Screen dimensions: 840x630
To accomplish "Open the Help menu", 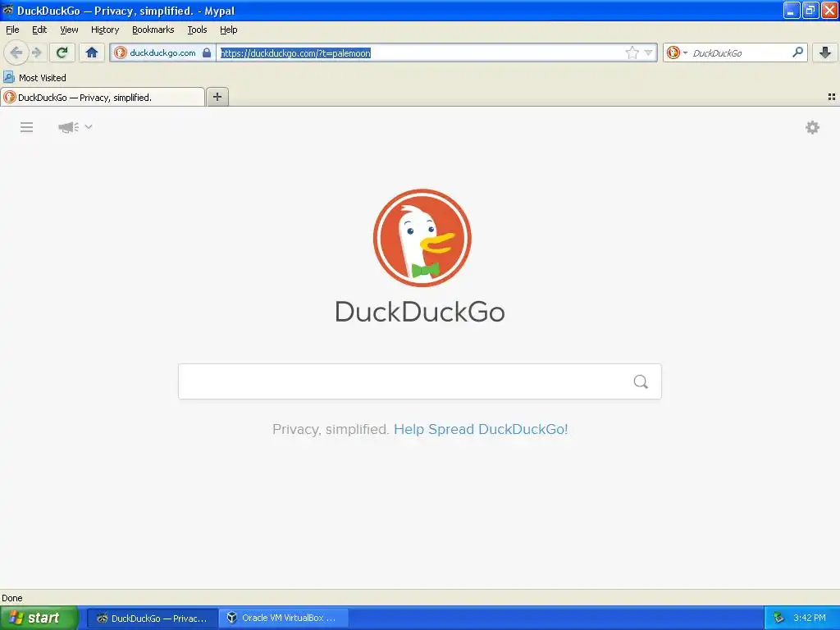I will click(x=228, y=30).
